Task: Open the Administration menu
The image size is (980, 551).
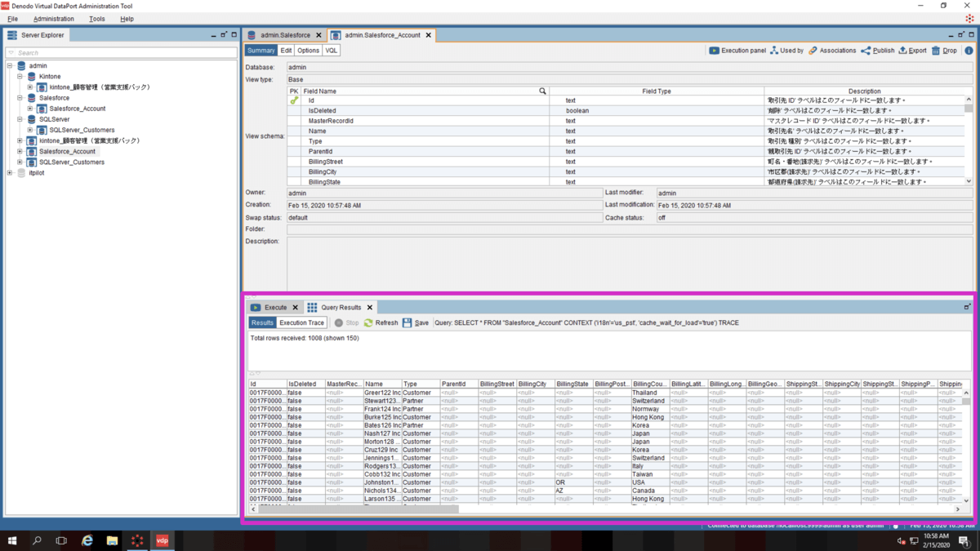Action: click(53, 19)
